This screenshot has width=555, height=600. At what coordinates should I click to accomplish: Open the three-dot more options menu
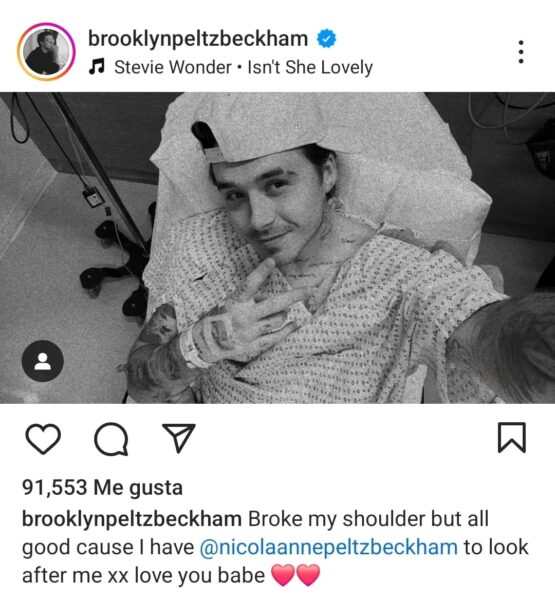click(521, 52)
